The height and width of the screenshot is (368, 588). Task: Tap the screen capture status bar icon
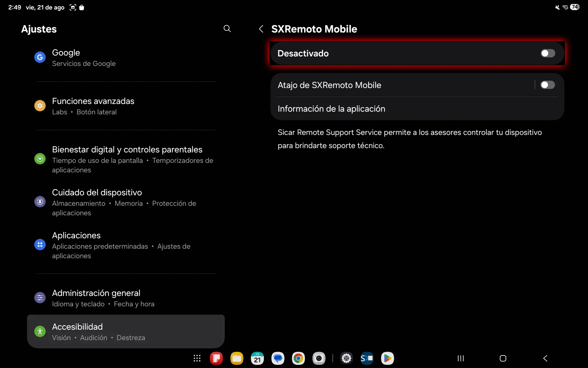73,7
